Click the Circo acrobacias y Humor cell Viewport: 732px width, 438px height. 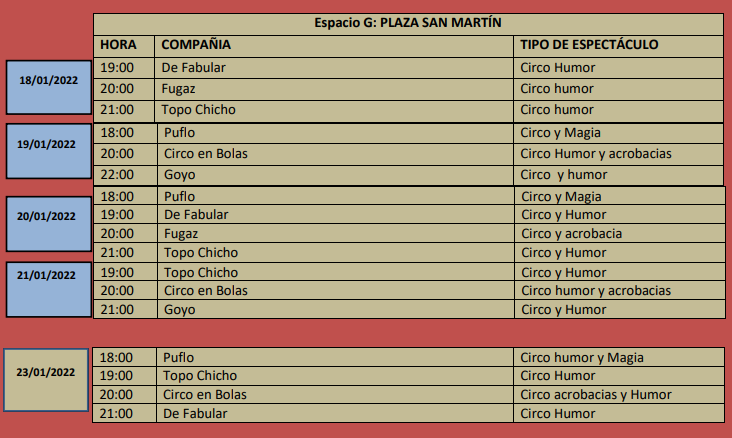596,395
